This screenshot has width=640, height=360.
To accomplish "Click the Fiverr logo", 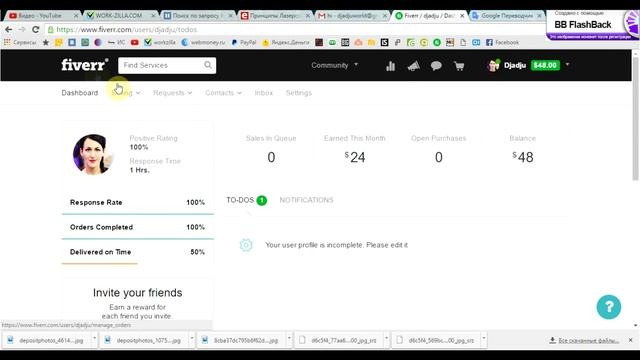I will point(85,64).
